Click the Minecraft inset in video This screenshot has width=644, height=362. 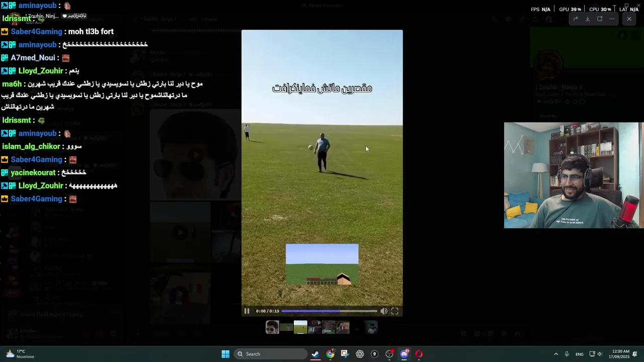[322, 264]
